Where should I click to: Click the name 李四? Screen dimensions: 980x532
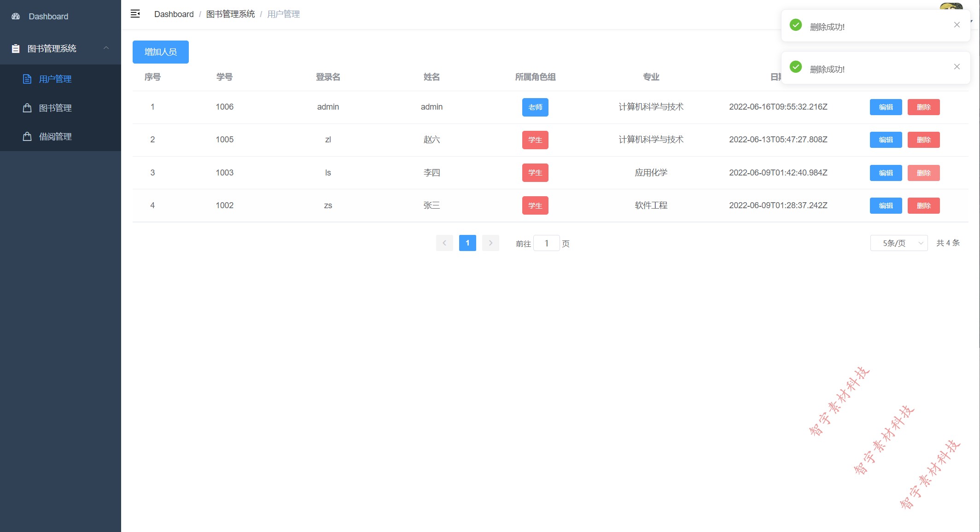(432, 173)
